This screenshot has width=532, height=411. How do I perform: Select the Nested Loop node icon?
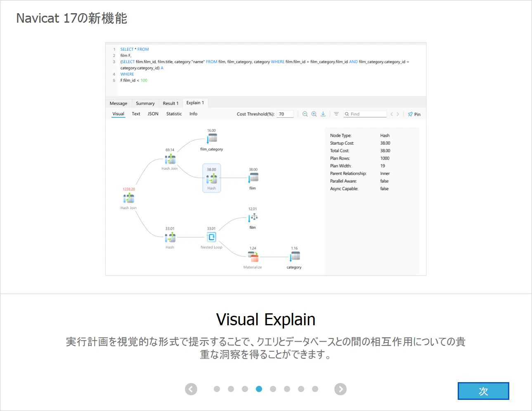pos(211,237)
